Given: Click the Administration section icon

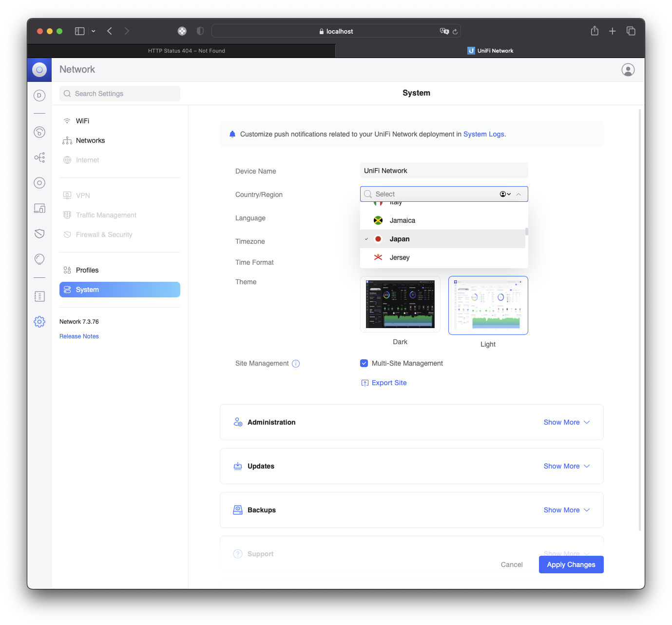Looking at the screenshot, I should (x=238, y=422).
